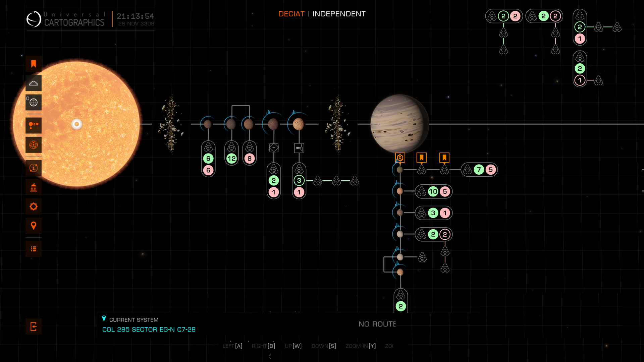Expand the pink 8 settlements cluster

click(x=250, y=153)
